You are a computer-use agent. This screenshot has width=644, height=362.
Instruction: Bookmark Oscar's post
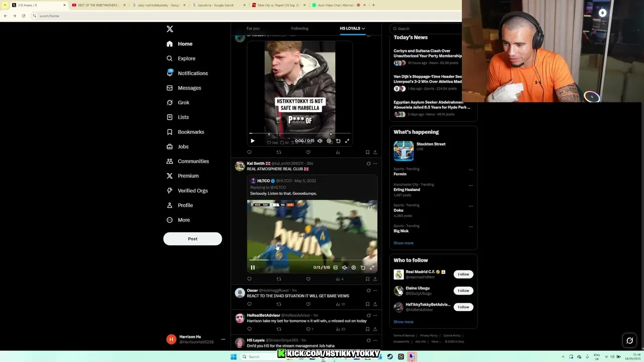pos(367,304)
